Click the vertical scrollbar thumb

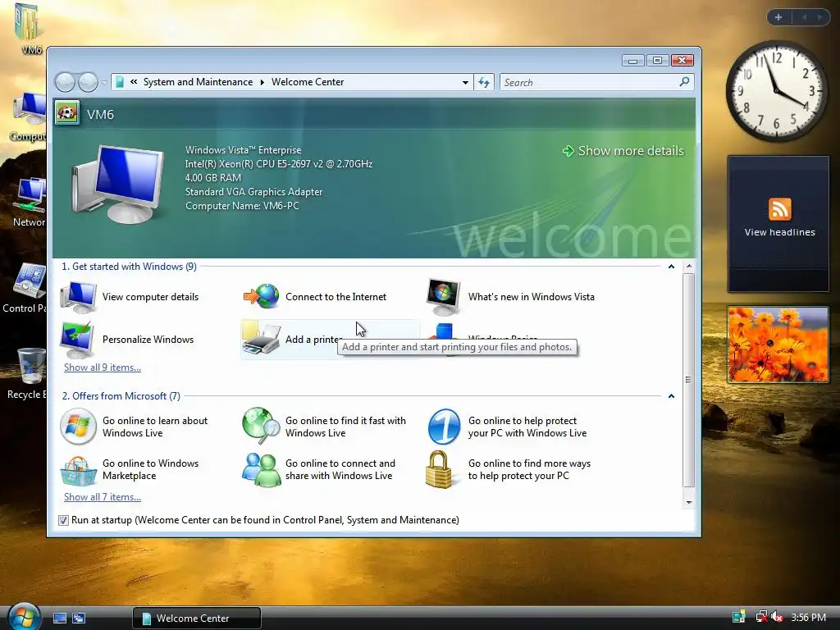click(689, 380)
